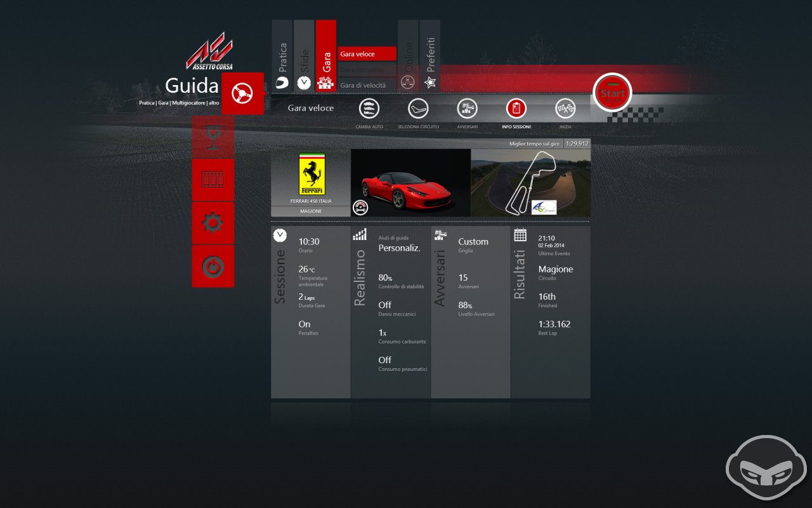Screen dimensions: 812x508
Task: Toggle Danni meccanici Off setting
Action: click(x=385, y=305)
